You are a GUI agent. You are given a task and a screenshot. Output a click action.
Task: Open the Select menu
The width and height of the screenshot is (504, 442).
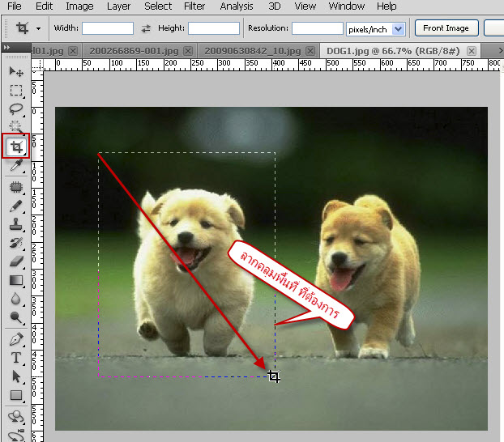pos(158,6)
